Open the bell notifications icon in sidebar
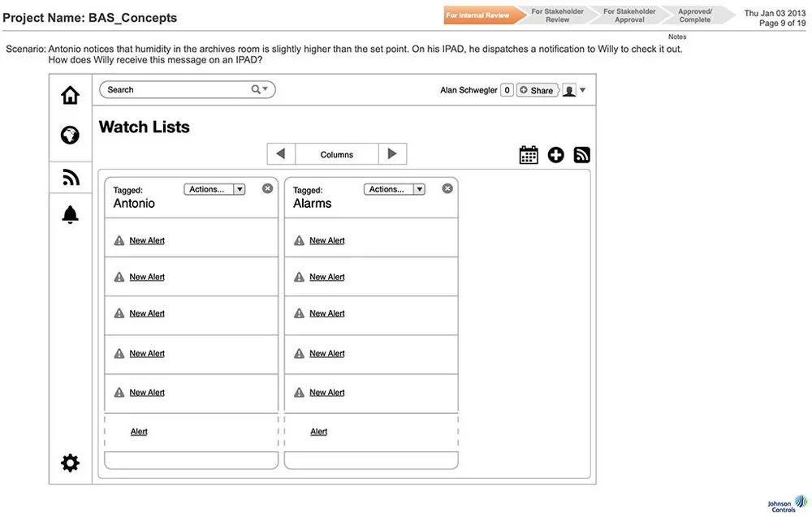Viewport: 812px width, 517px height. click(70, 214)
